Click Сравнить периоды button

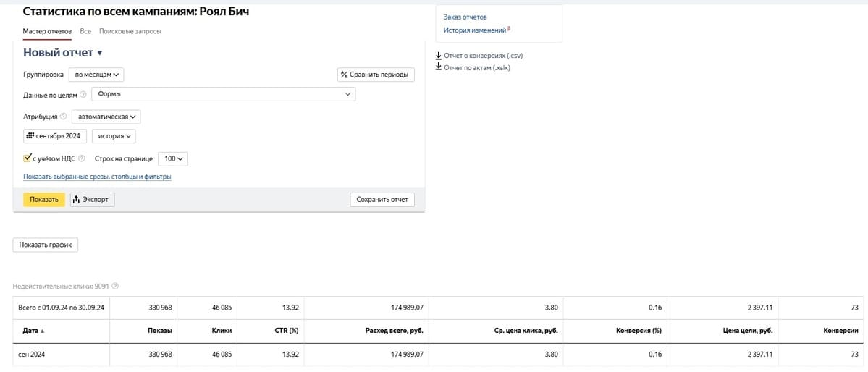(x=376, y=75)
